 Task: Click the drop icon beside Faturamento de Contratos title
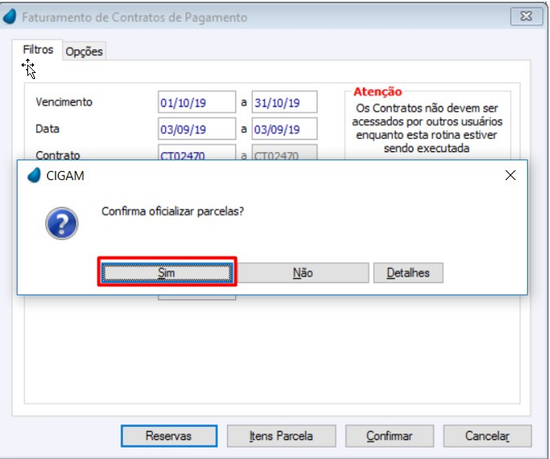click(9, 17)
